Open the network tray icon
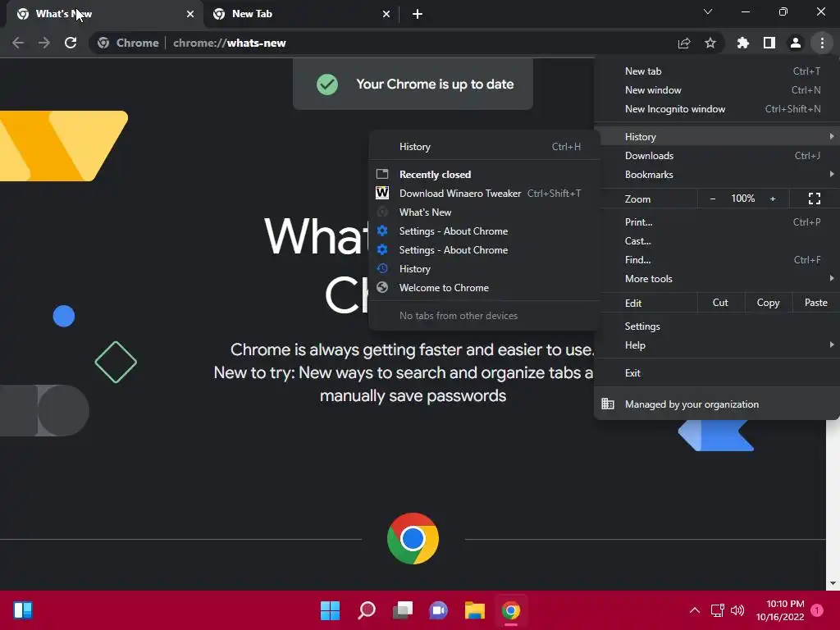 [x=717, y=610]
